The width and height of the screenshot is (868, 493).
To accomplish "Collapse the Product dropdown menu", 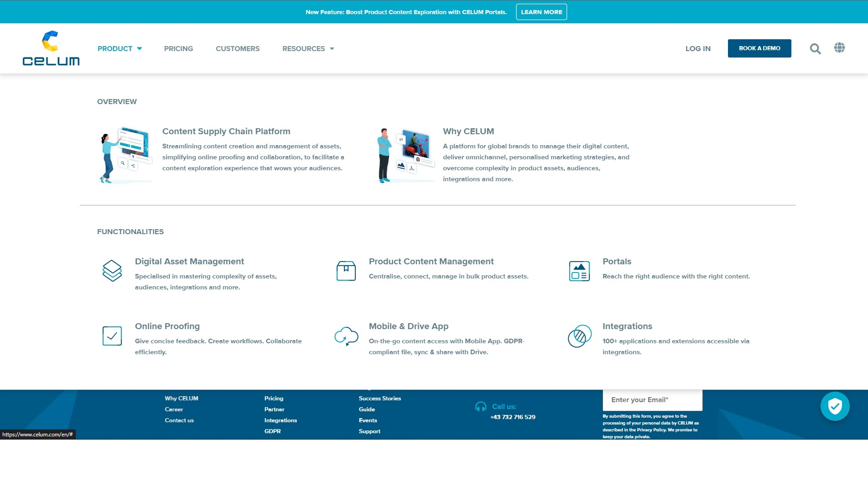I will 120,48.
